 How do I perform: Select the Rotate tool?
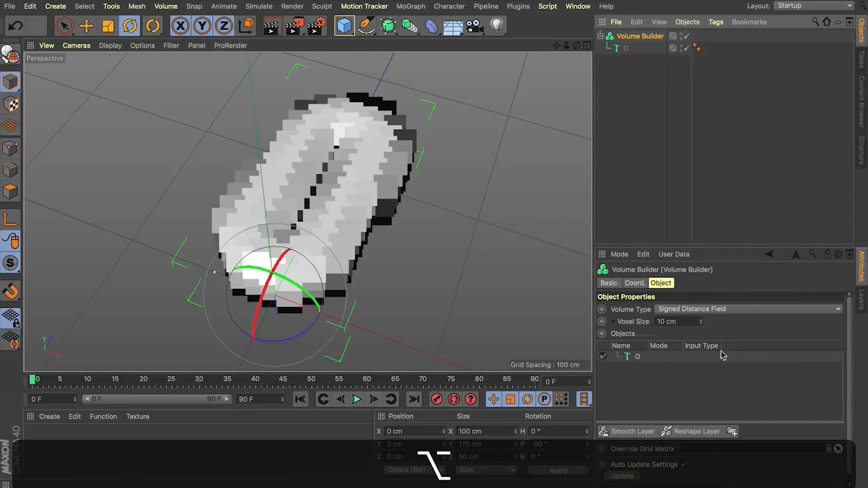[x=130, y=26]
